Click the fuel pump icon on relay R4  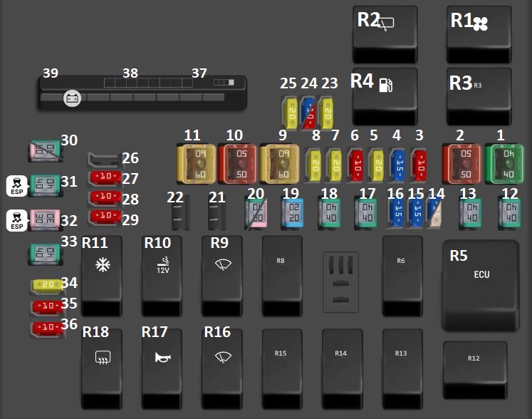[386, 85]
